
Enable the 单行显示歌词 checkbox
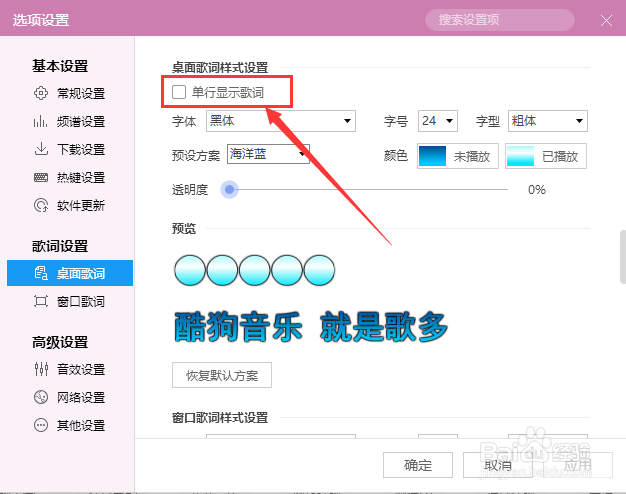click(178, 92)
